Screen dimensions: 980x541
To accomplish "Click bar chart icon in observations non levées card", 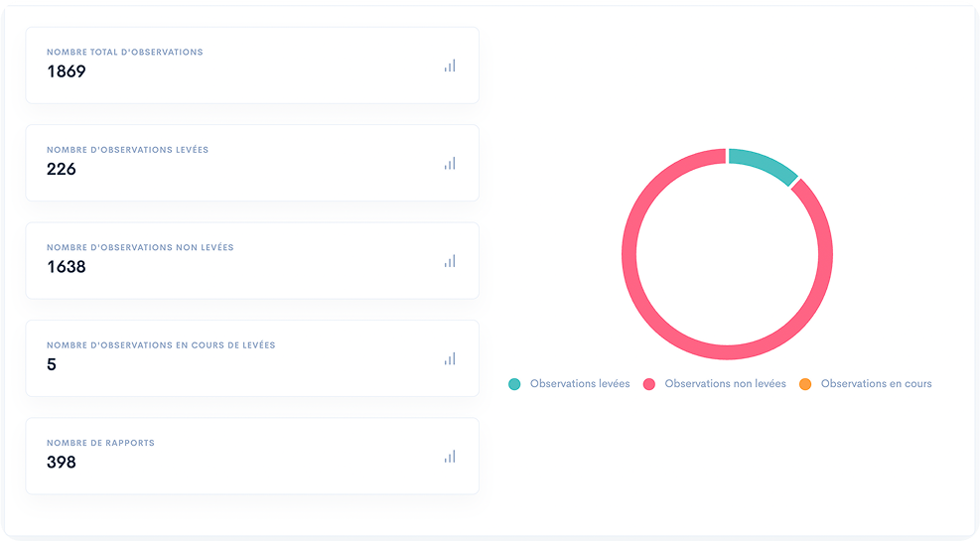I will point(450,261).
